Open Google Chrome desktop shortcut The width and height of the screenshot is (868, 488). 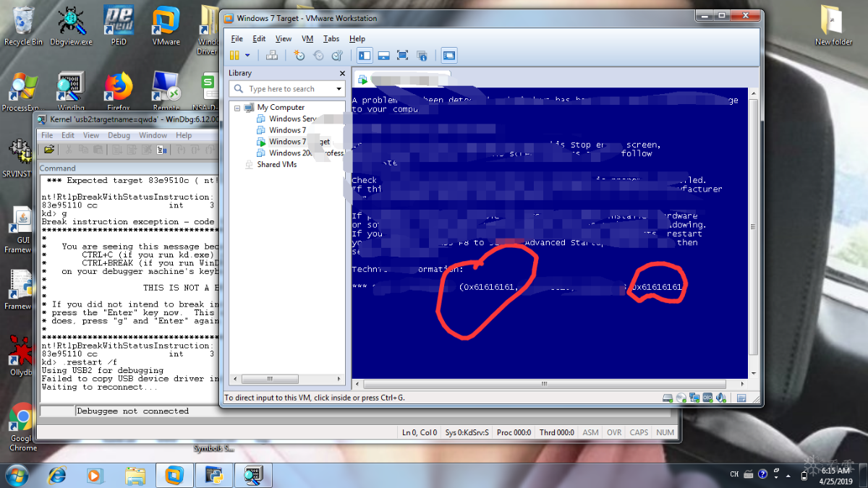[22, 427]
